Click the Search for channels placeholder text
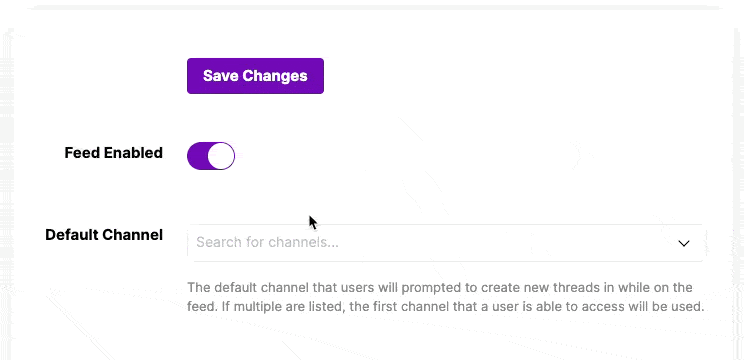 pos(267,242)
